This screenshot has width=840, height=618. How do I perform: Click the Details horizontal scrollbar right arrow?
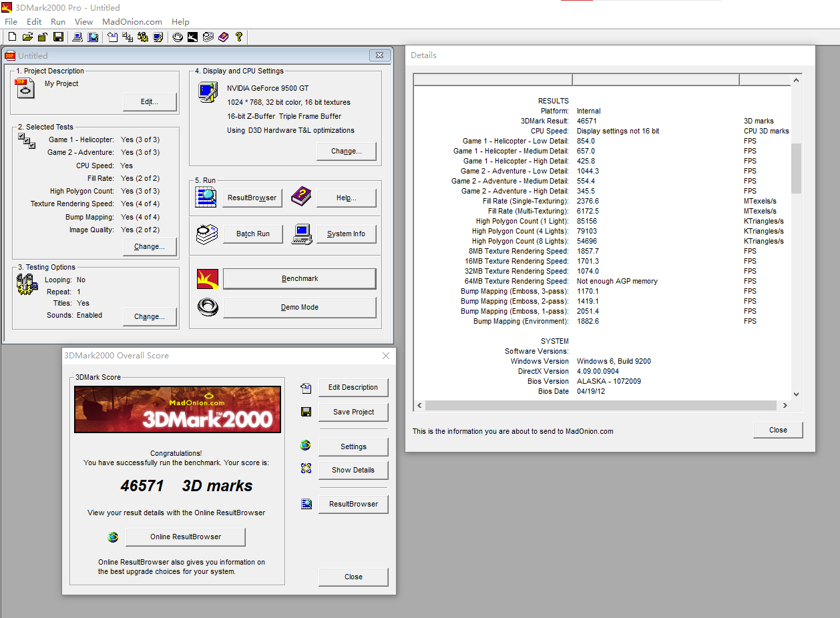(x=785, y=405)
